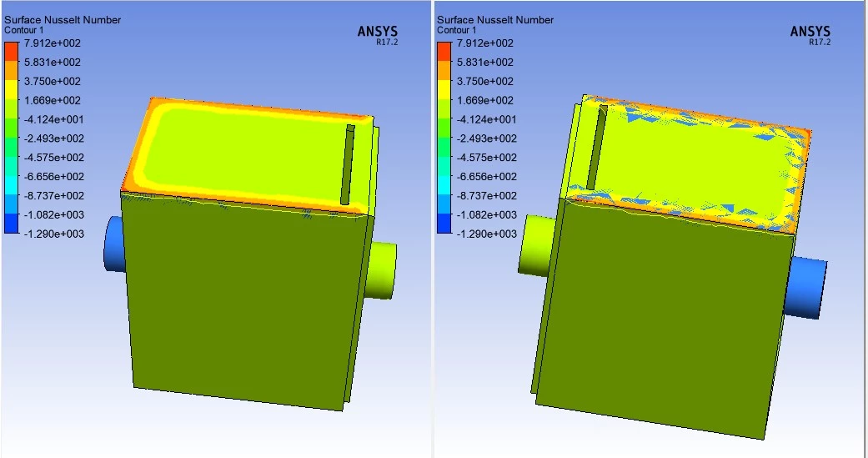The image size is (868, 458).
Task: Pick legend value -1.082e+003 in left view
Action: [52, 215]
